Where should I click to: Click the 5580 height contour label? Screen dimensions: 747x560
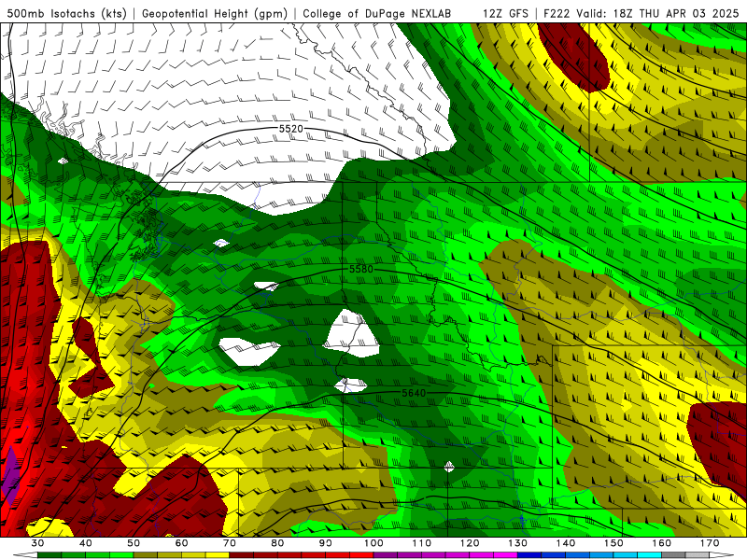tap(361, 269)
